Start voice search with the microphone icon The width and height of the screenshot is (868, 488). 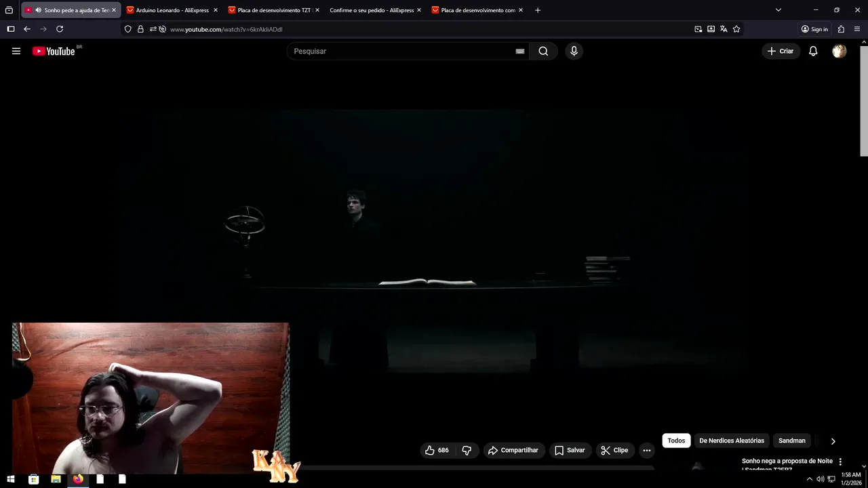pyautogui.click(x=574, y=51)
